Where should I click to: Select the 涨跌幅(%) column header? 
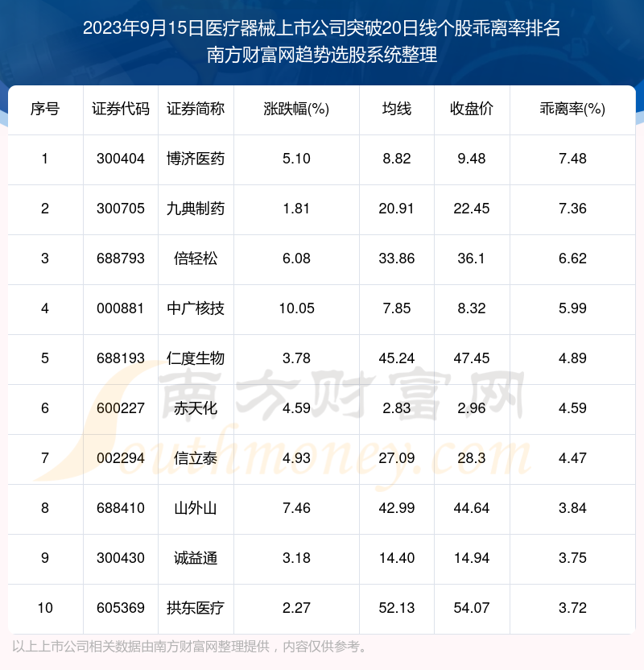point(296,109)
